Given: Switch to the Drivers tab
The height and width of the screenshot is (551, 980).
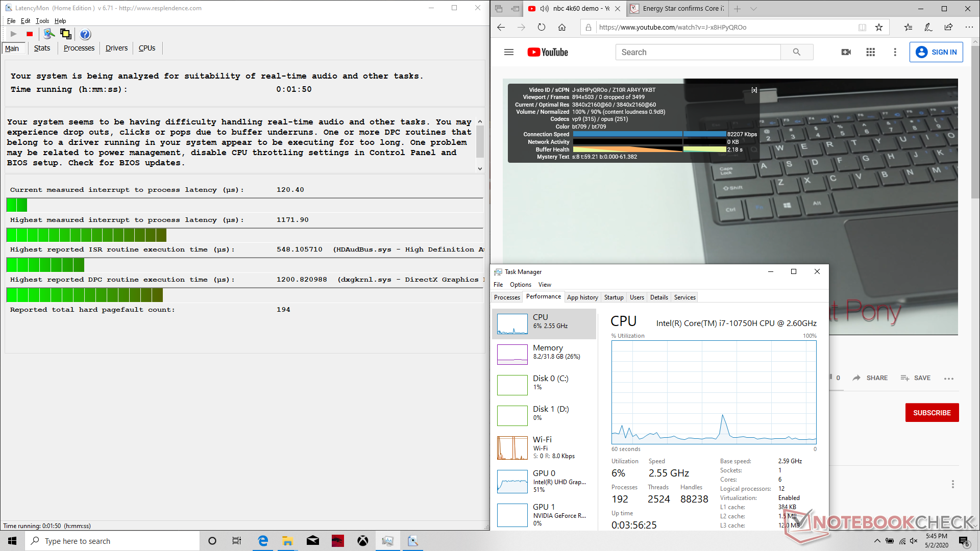Looking at the screenshot, I should click(x=116, y=48).
